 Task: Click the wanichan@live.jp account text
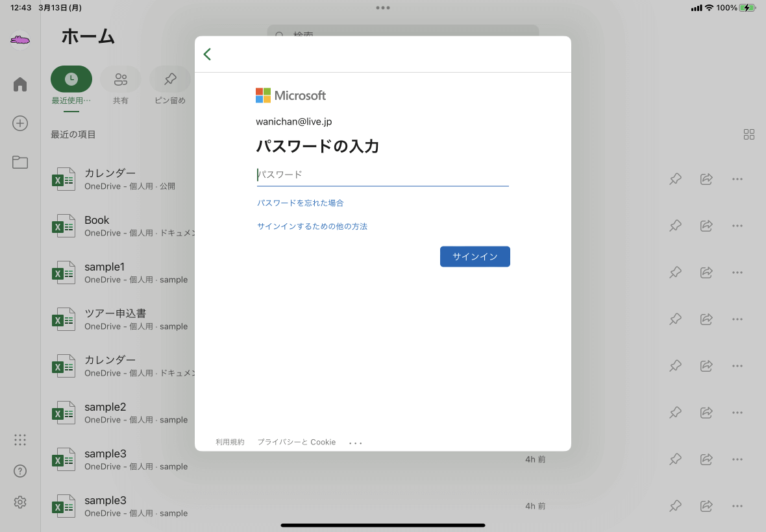click(x=294, y=121)
